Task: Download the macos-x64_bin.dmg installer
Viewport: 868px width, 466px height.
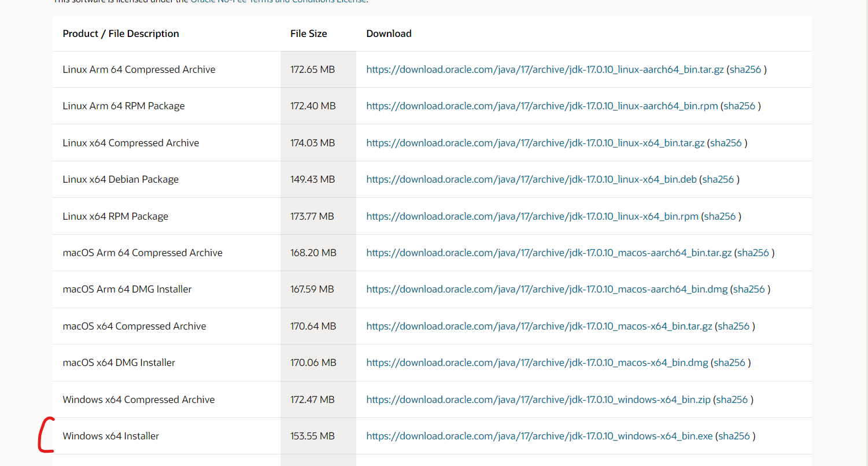Action: (x=537, y=363)
